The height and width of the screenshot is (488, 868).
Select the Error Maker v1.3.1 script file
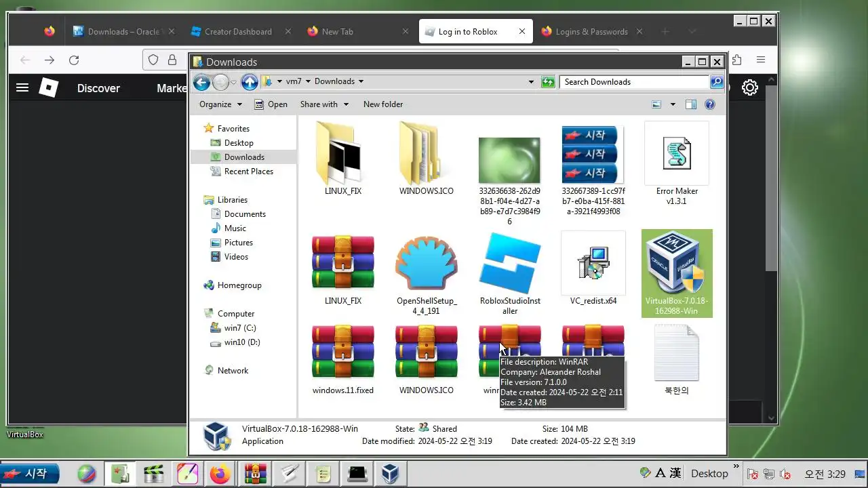[677, 163]
